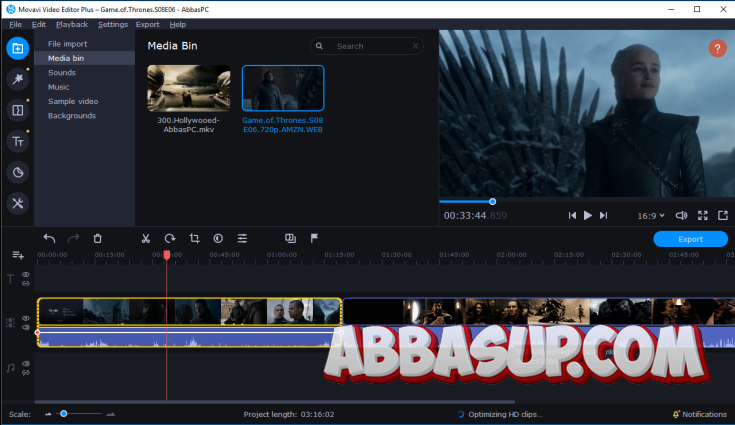Zoom in timeline scale icon
Image resolution: width=735 pixels, height=425 pixels.
[111, 414]
